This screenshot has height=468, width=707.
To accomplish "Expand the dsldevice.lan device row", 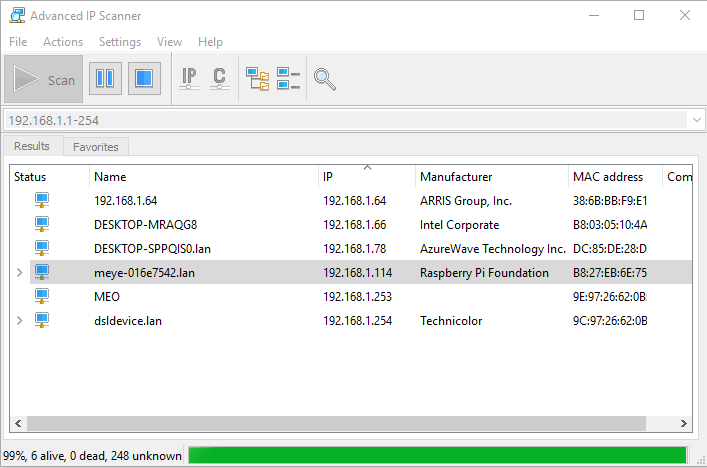I will tap(19, 321).
